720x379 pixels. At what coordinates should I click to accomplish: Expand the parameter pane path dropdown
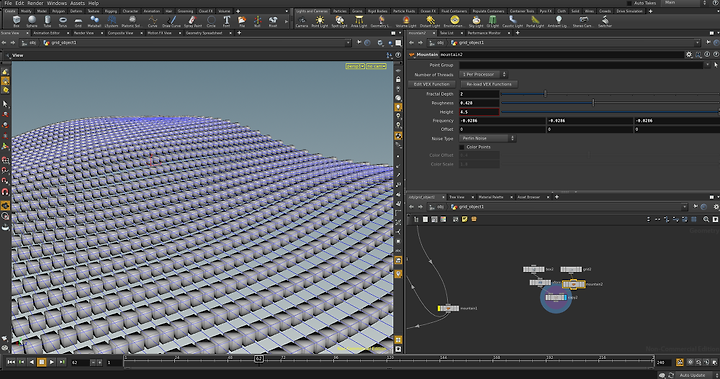point(697,43)
